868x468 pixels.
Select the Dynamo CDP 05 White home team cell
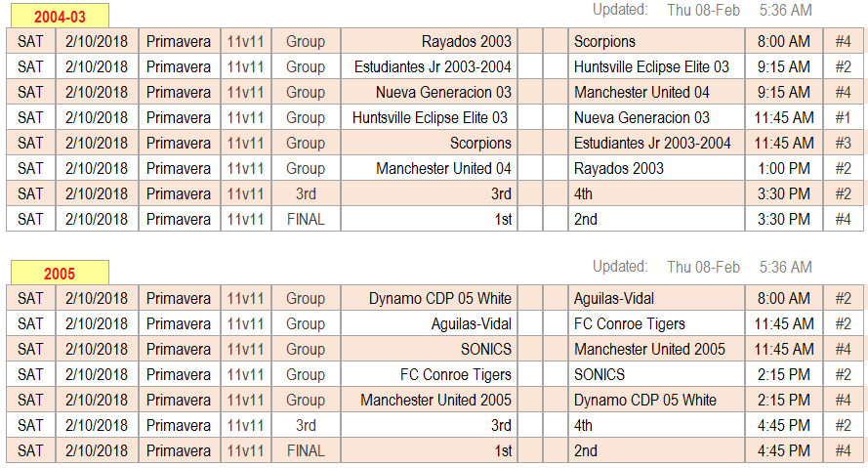tap(429, 299)
